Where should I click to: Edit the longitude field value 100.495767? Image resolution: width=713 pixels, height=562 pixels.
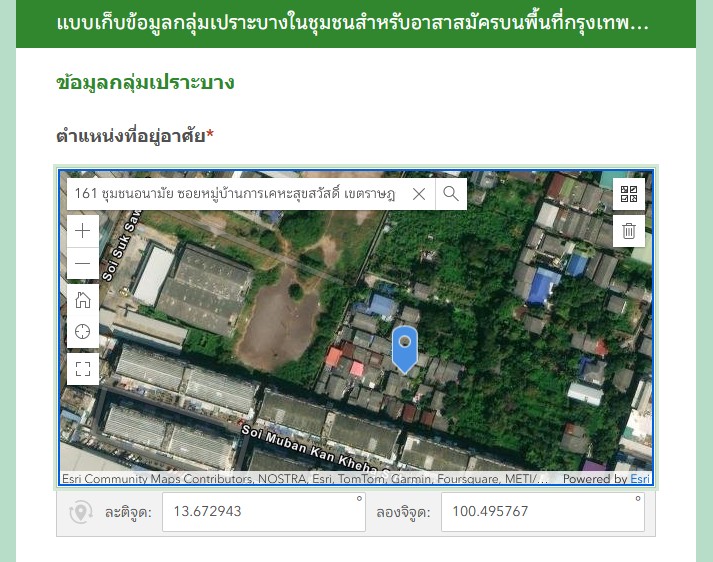(538, 511)
